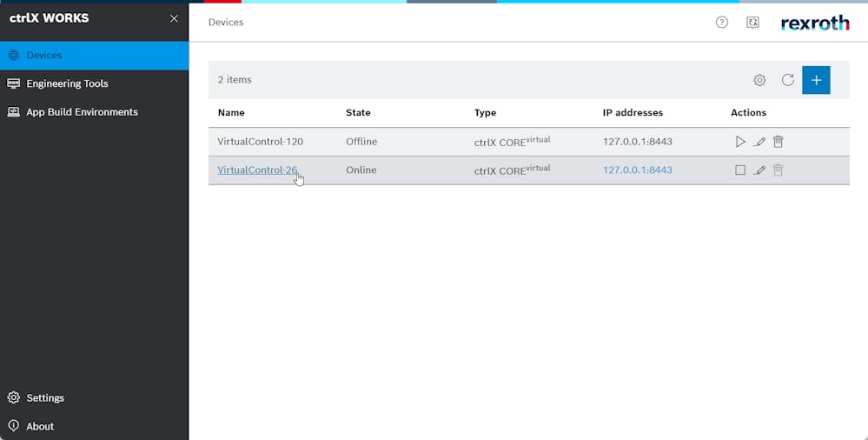Screen dimensions: 868x440
Task: Select the VirtualControl-120 name cell
Action: point(260,142)
